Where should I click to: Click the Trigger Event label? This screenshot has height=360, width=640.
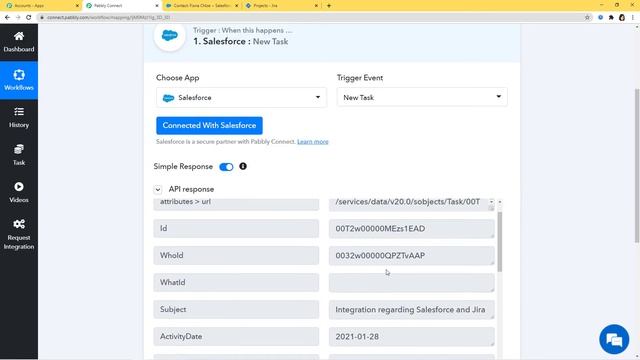click(x=360, y=78)
